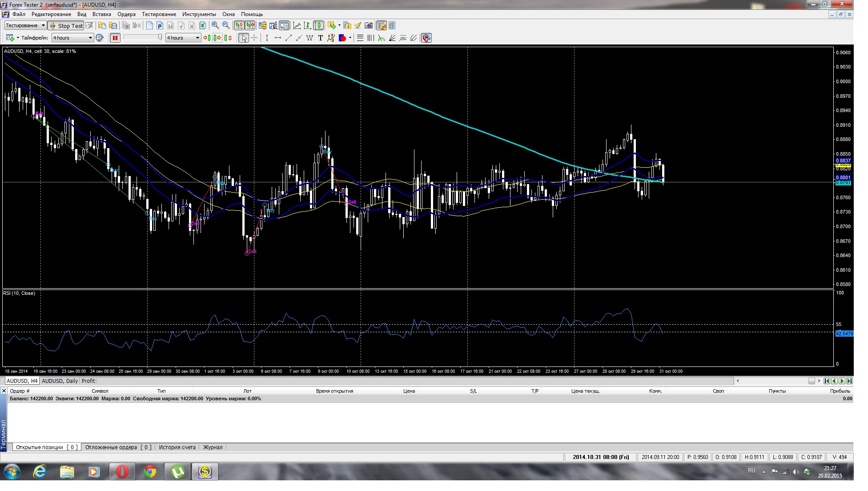Select the trend line tool
This screenshot has width=868, height=491.
[288, 38]
